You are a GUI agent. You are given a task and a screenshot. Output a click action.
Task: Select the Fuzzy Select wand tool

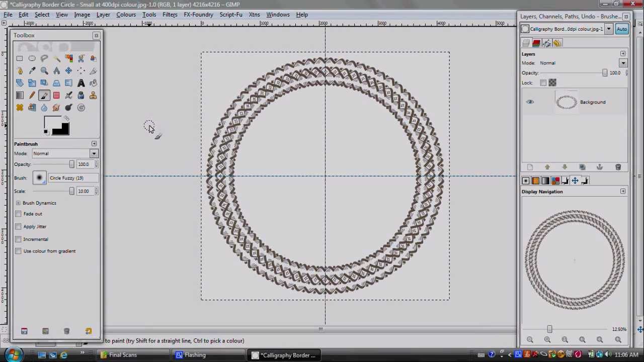[x=56, y=58]
